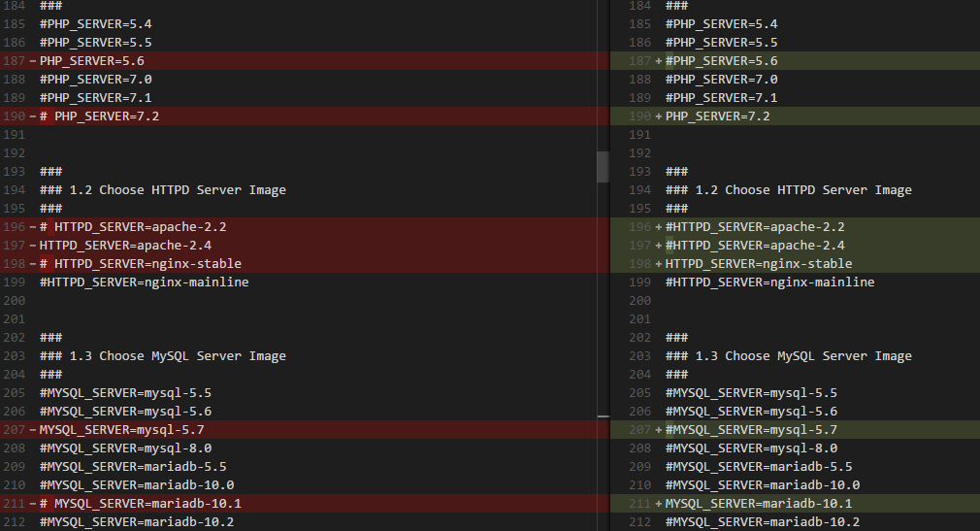Click #HTTPD_SERVER=nginx-mainline in left pane
Screen dimensions: 980x531
145,282
